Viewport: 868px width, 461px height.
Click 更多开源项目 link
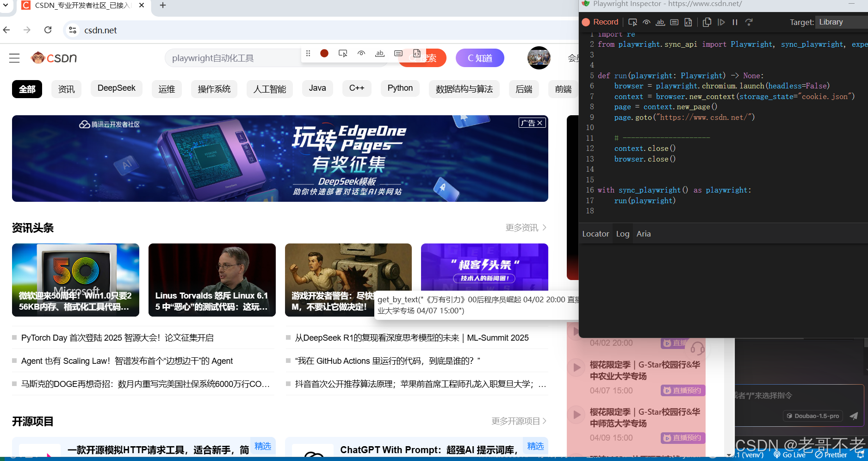(519, 421)
